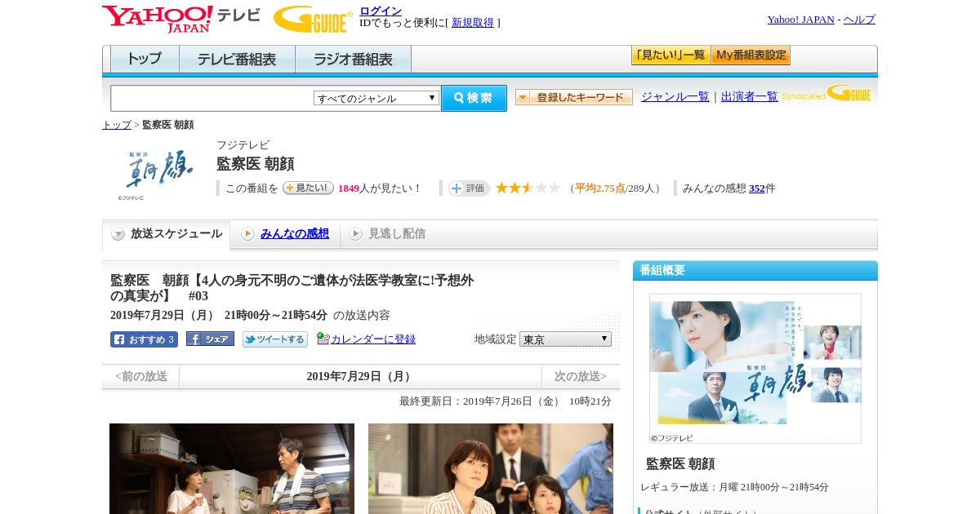Click the My番組表設定 button
This screenshot has width=980, height=514.
(x=751, y=55)
